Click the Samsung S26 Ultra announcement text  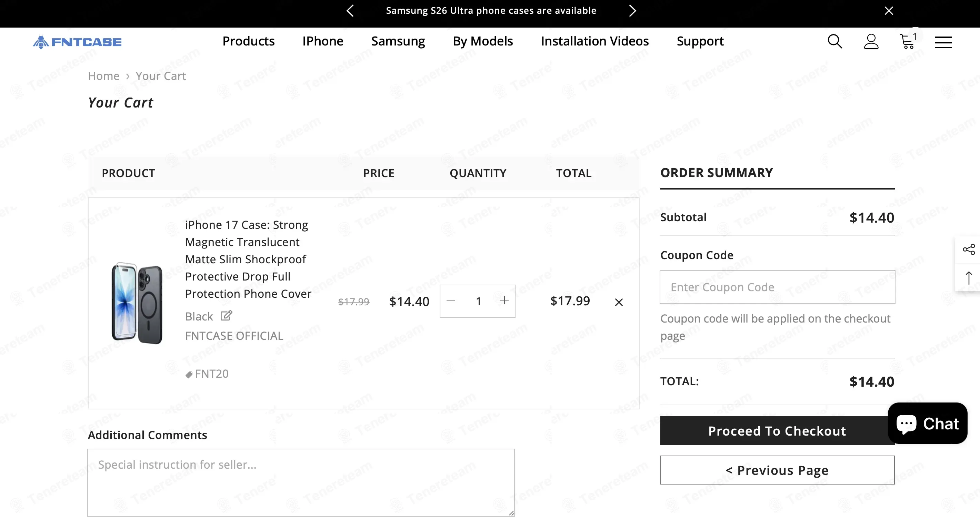491,11
